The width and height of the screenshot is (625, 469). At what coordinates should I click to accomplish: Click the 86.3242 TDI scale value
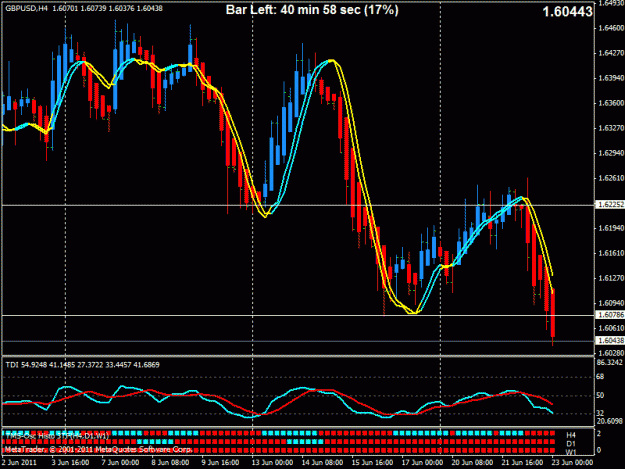pyautogui.click(x=609, y=363)
